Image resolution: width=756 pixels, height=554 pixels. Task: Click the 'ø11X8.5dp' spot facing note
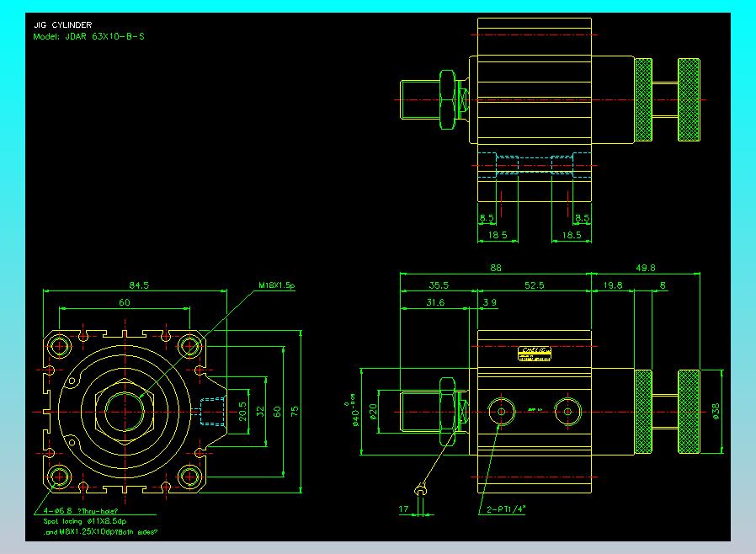[107, 521]
